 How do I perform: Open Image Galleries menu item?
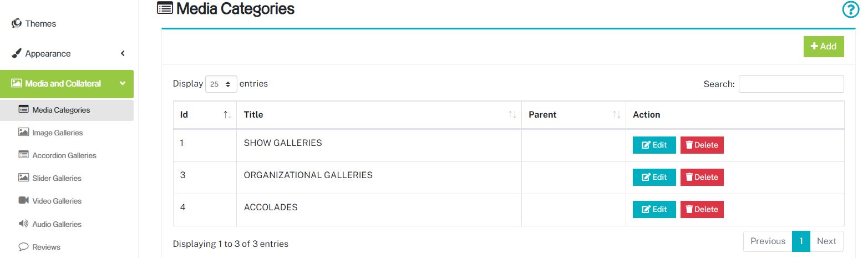(57, 133)
